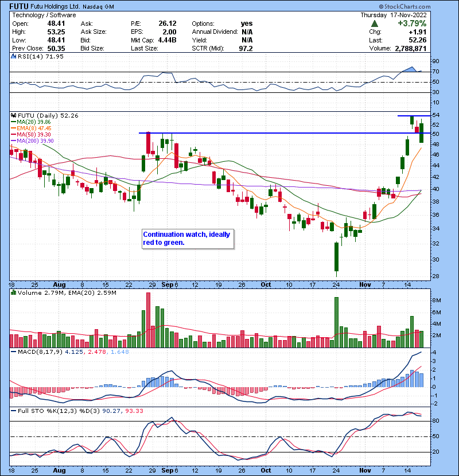459x476 pixels.
Task: Click the green up-triangle change indicator
Action: pyautogui.click(x=374, y=24)
